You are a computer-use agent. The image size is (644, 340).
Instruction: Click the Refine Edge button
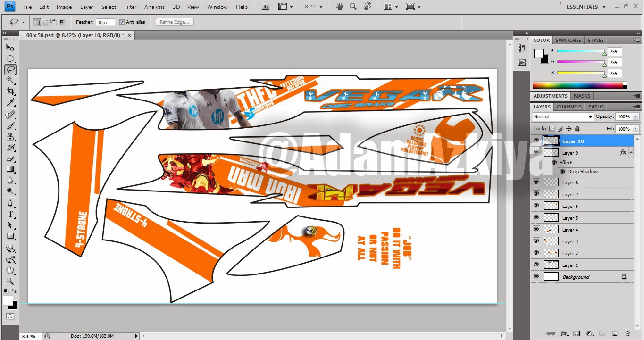[x=174, y=22]
